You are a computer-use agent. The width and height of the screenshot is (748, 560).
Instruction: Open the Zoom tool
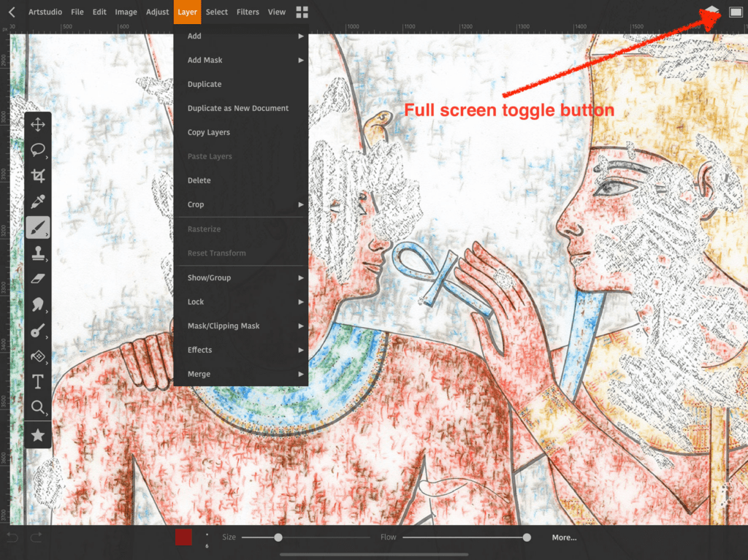pyautogui.click(x=38, y=407)
